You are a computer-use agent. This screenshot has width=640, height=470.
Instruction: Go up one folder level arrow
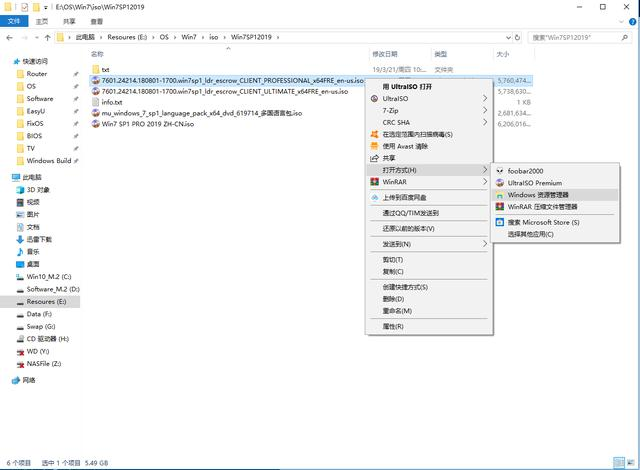coord(47,38)
